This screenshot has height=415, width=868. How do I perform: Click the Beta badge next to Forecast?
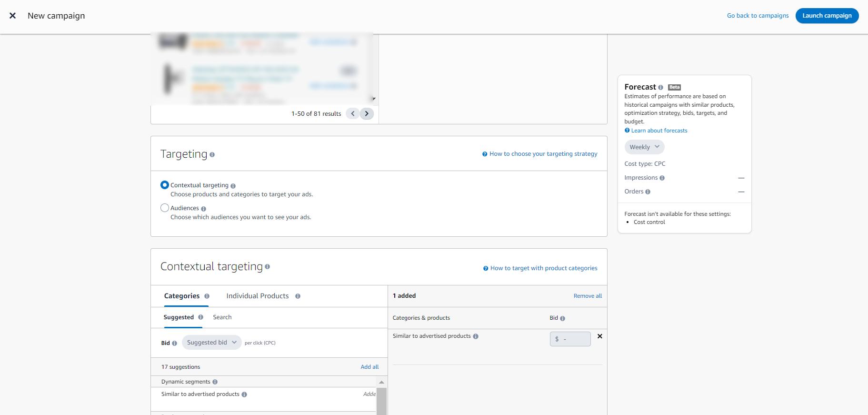click(x=674, y=87)
